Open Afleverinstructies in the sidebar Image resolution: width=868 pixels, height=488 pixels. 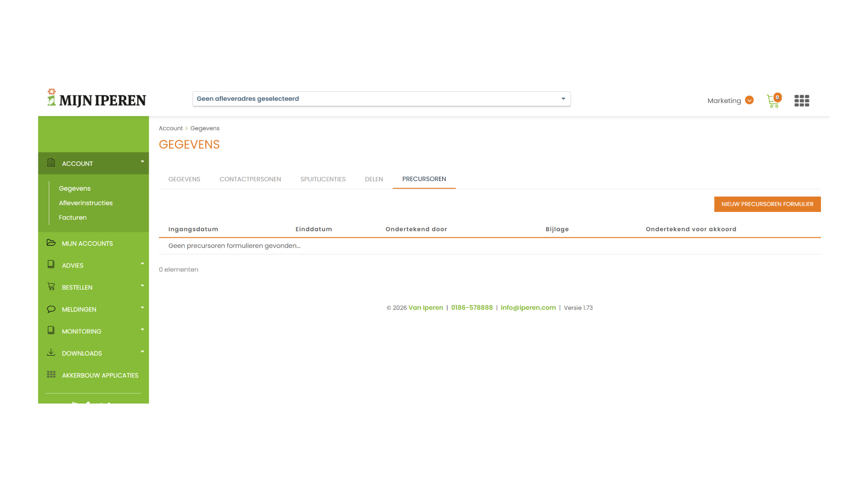[x=85, y=203]
